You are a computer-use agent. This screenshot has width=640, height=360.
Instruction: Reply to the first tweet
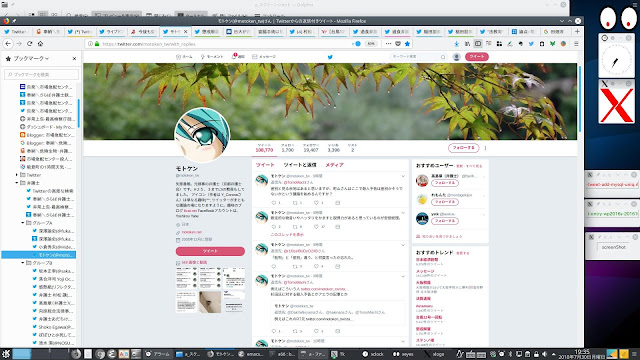274,203
